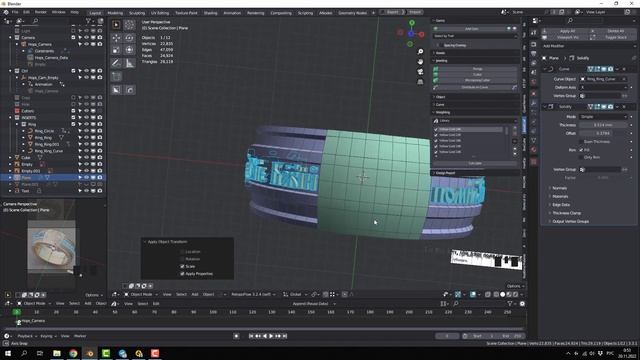The width and height of the screenshot is (640, 360).
Task: Select the Scale tool icon
Action: pos(116,50)
